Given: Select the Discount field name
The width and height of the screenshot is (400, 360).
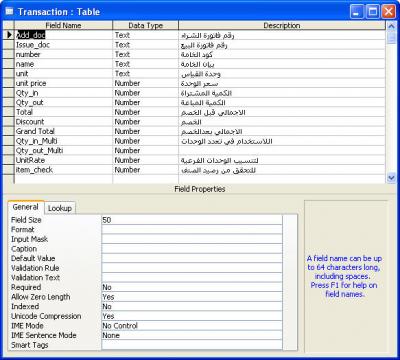Looking at the screenshot, I should tap(63, 122).
